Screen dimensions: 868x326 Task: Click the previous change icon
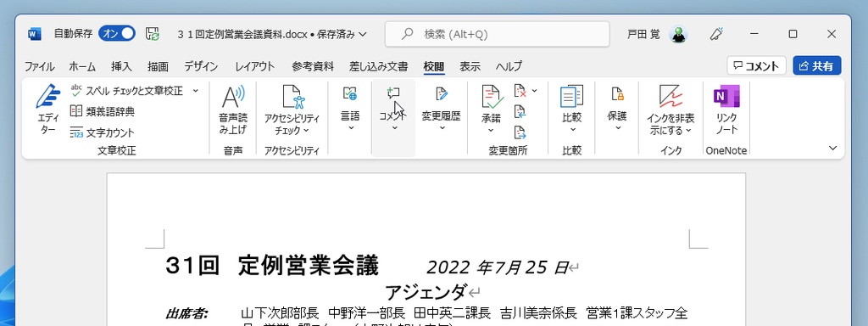[x=520, y=111]
